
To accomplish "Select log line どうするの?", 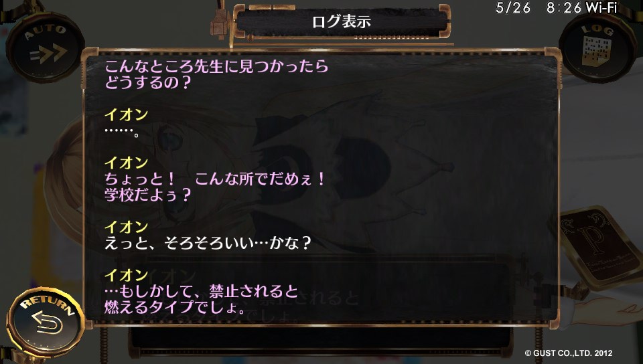I will (x=148, y=82).
